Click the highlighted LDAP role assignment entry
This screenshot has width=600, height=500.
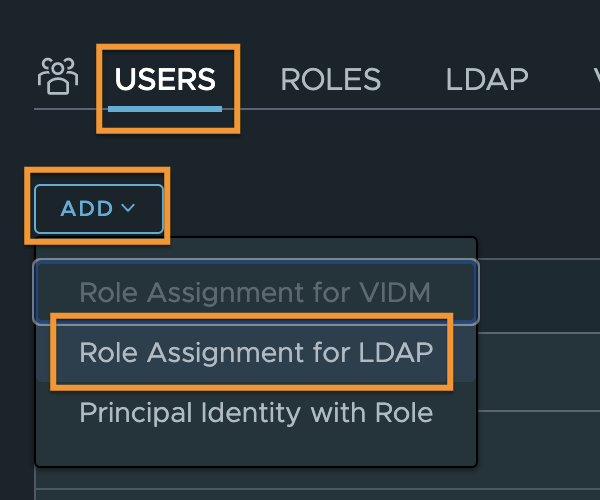tap(256, 352)
